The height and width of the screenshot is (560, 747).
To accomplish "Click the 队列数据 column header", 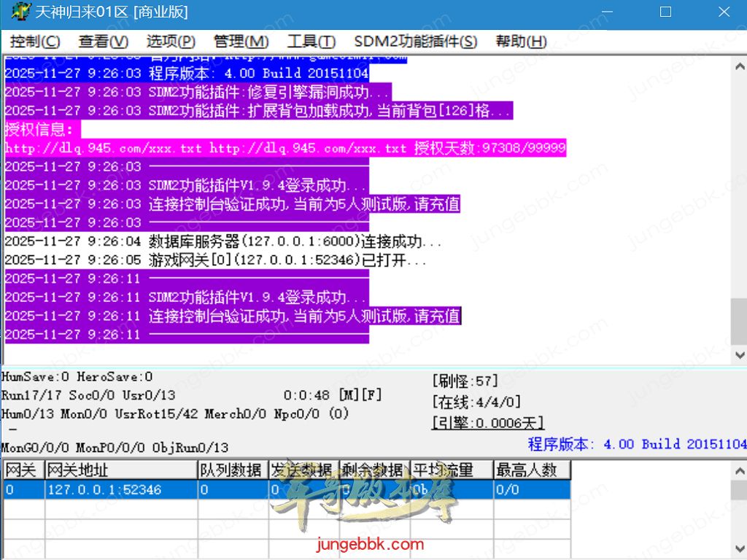I will point(232,470).
